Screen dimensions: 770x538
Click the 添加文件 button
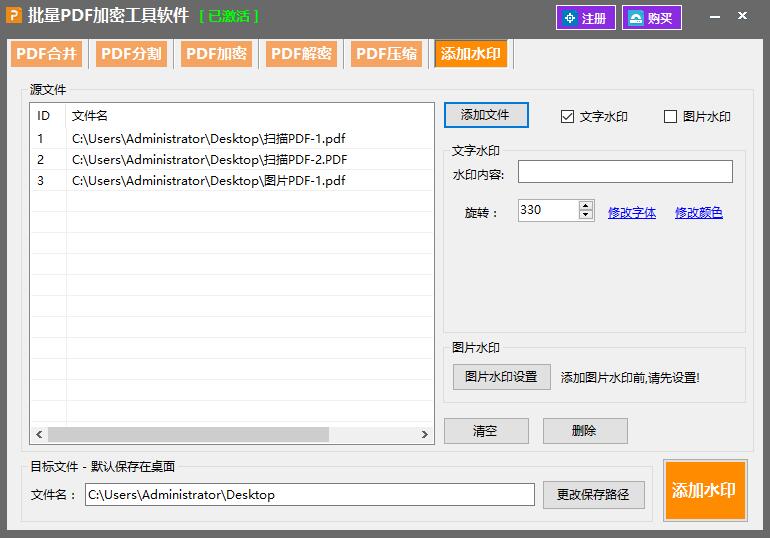[x=486, y=115]
